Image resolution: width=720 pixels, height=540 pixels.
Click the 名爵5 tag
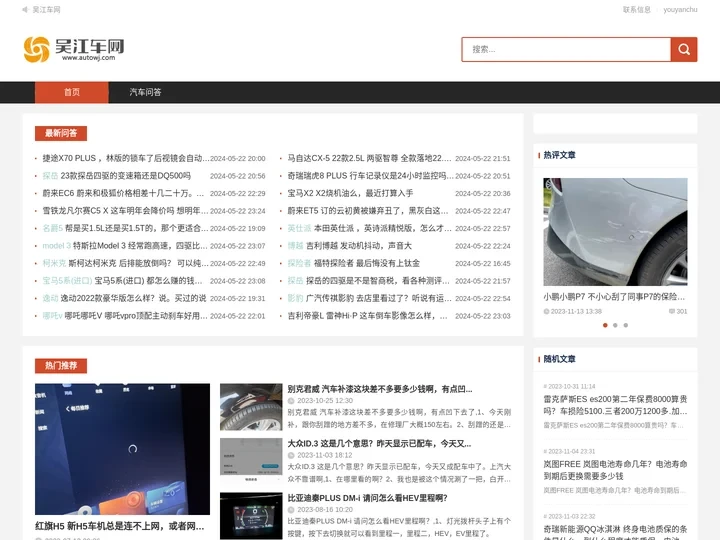click(52, 228)
